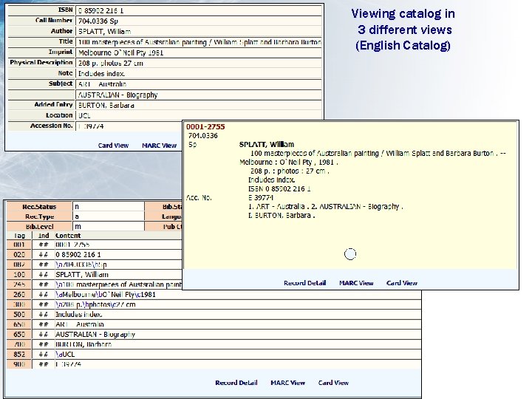The height and width of the screenshot is (399, 532).
Task: Click MARC View link in MARC View window
Action: click(287, 383)
